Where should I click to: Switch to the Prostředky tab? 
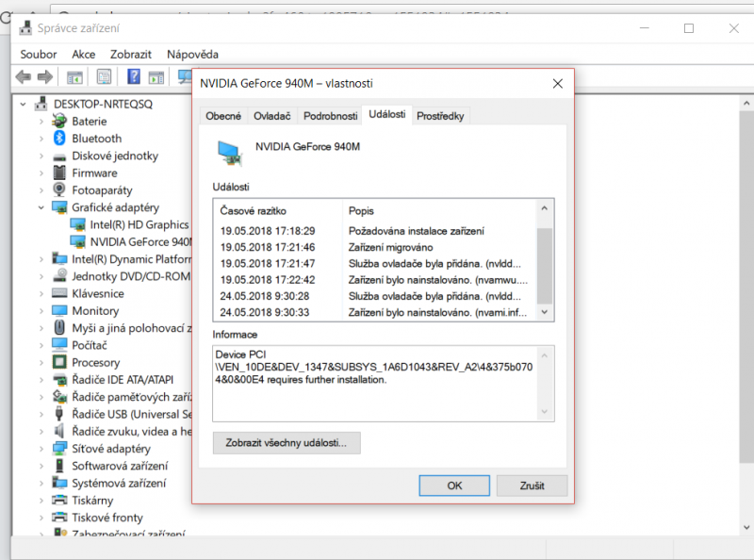(x=440, y=116)
